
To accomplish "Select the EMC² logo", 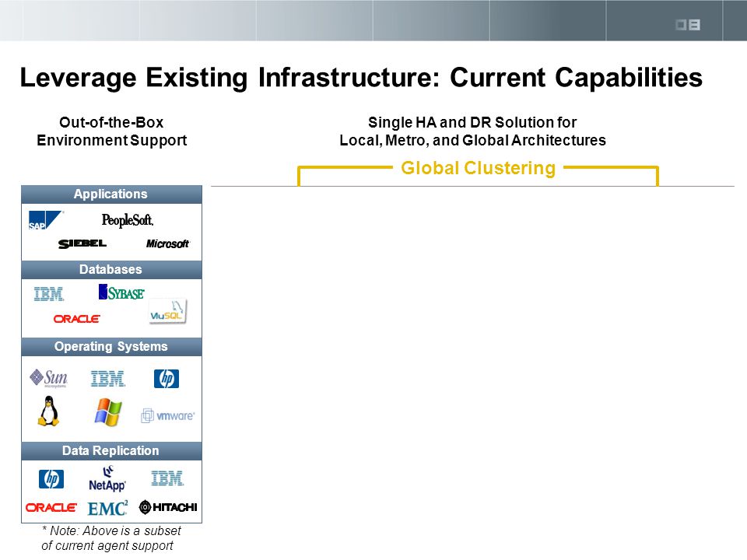I will click(x=107, y=508).
